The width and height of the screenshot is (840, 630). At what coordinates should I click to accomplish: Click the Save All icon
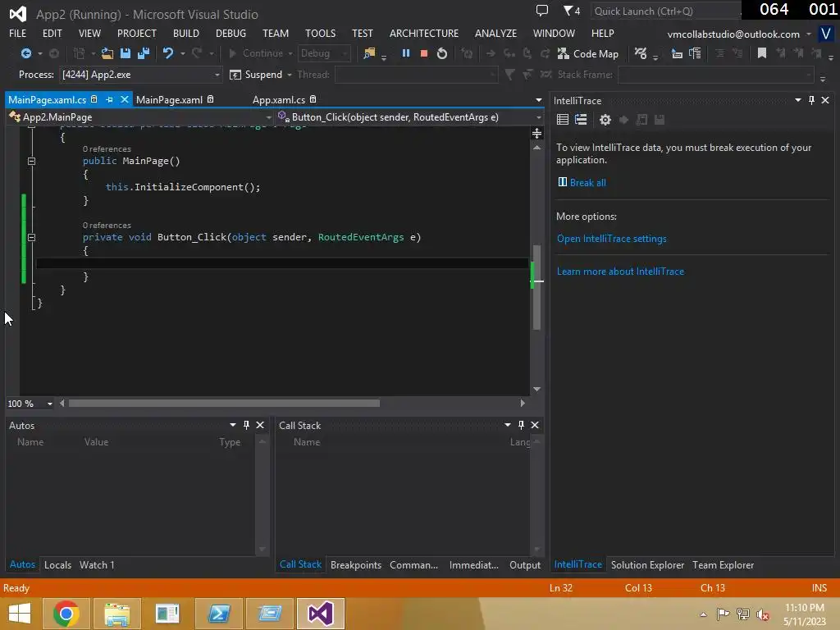tap(144, 53)
